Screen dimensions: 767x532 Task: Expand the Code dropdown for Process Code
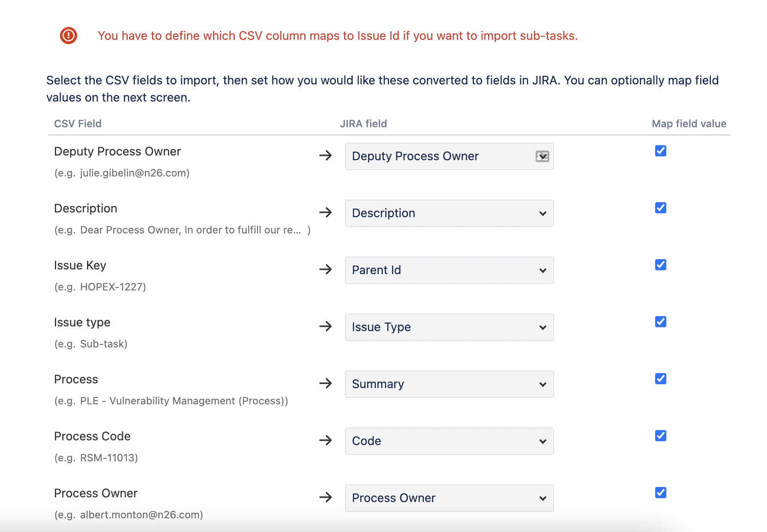449,441
